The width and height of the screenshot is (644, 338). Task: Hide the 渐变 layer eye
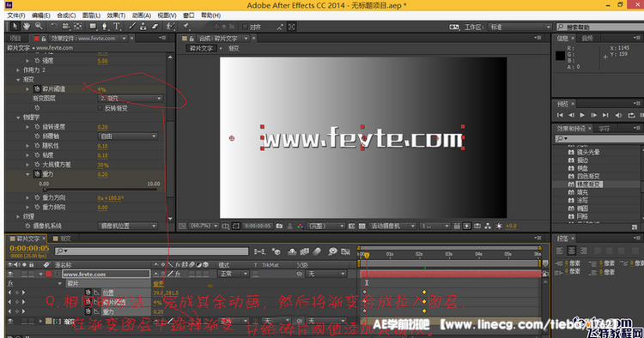tap(10, 321)
